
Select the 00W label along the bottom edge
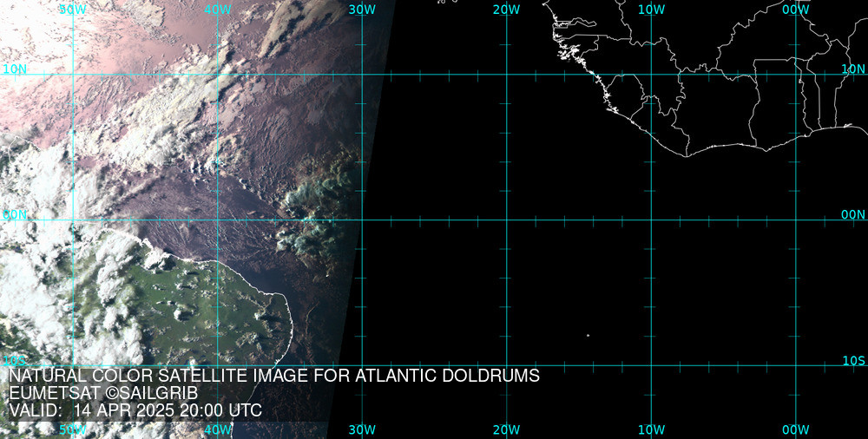coord(795,429)
